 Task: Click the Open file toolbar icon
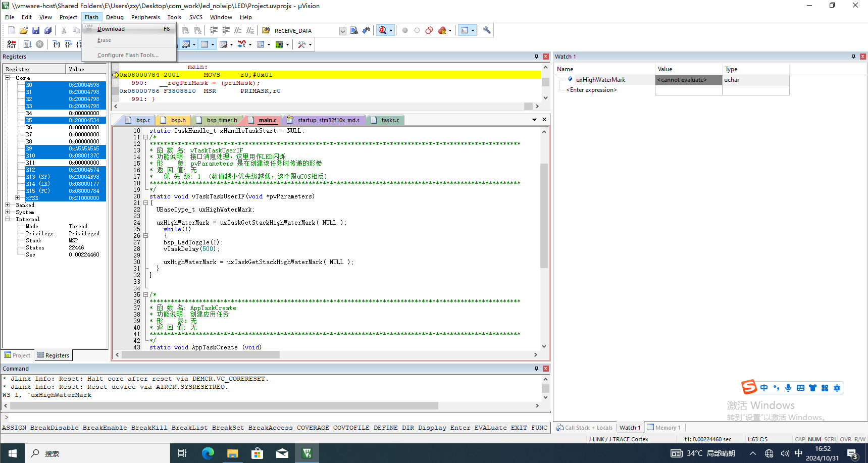click(x=24, y=30)
